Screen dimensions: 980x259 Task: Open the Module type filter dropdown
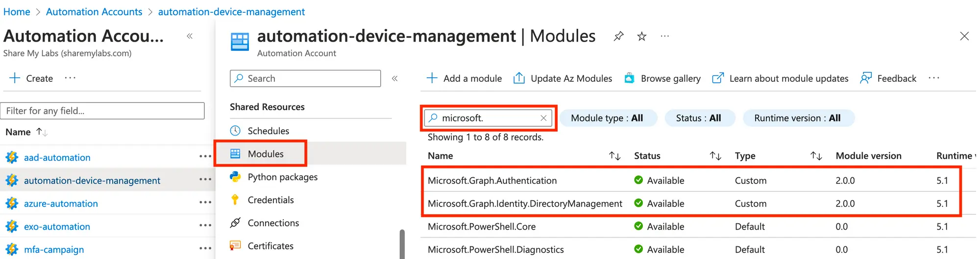pyautogui.click(x=607, y=118)
